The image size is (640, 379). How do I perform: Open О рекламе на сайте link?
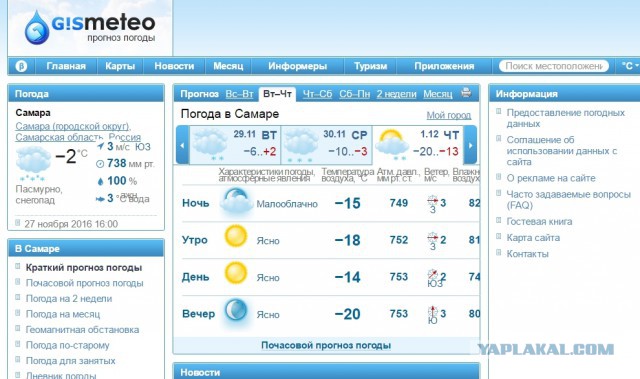click(x=551, y=178)
